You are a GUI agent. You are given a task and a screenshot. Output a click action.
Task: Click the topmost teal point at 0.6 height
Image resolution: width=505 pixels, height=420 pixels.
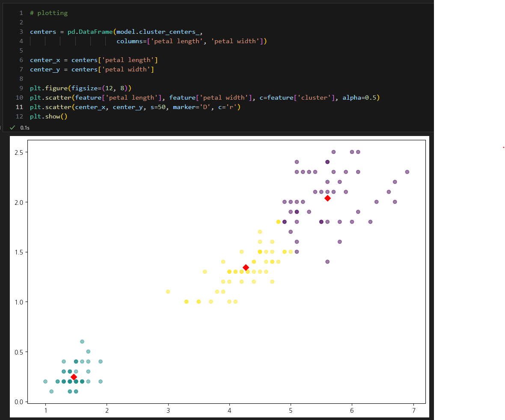(x=82, y=341)
